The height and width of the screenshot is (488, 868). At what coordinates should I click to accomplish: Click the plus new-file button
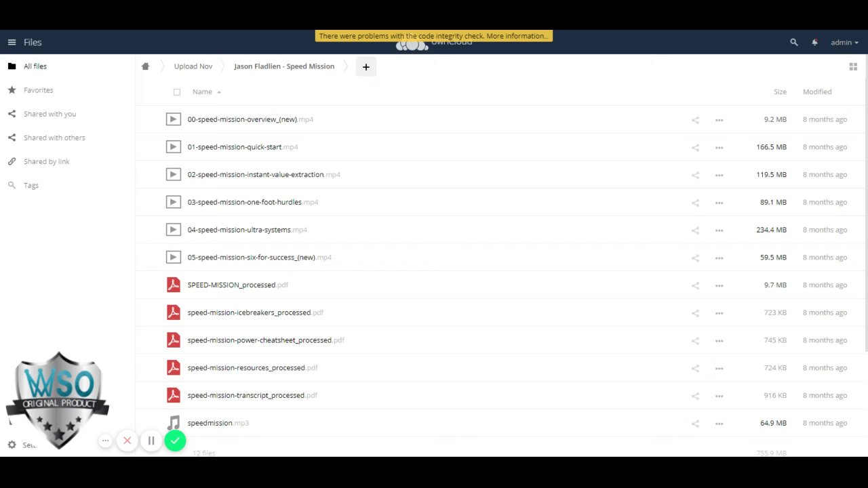[x=366, y=67]
